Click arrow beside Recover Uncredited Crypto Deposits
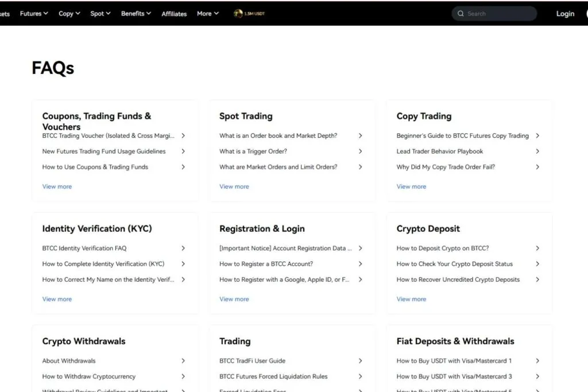588x392 pixels. [537, 280]
